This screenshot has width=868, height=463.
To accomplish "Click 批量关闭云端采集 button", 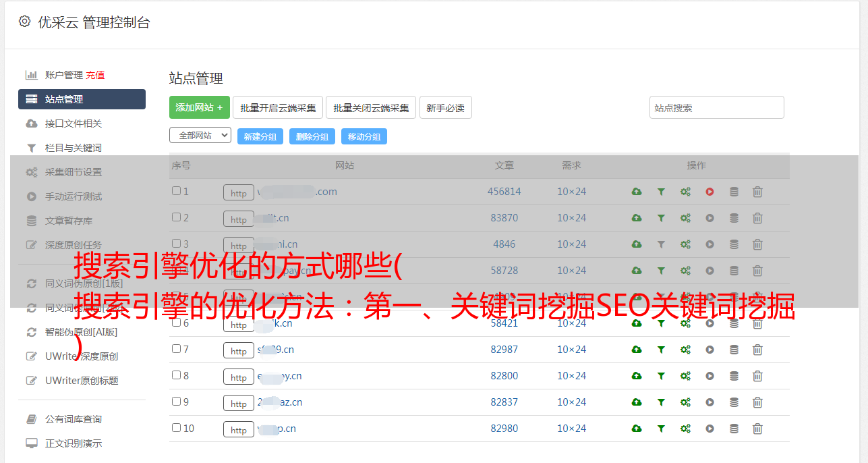I will click(x=371, y=107).
